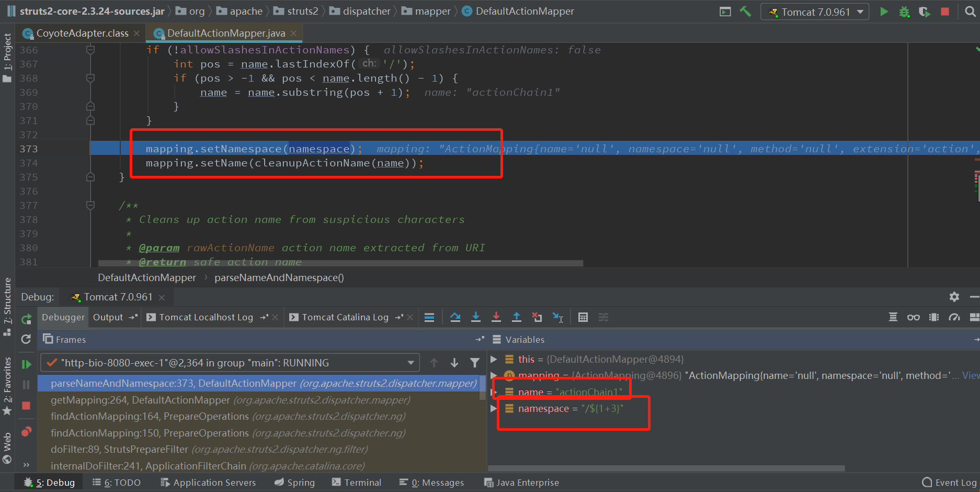Click the Update application refresh icon in the debug sidebar
Image resolution: width=980 pixels, height=492 pixels.
(x=26, y=339)
